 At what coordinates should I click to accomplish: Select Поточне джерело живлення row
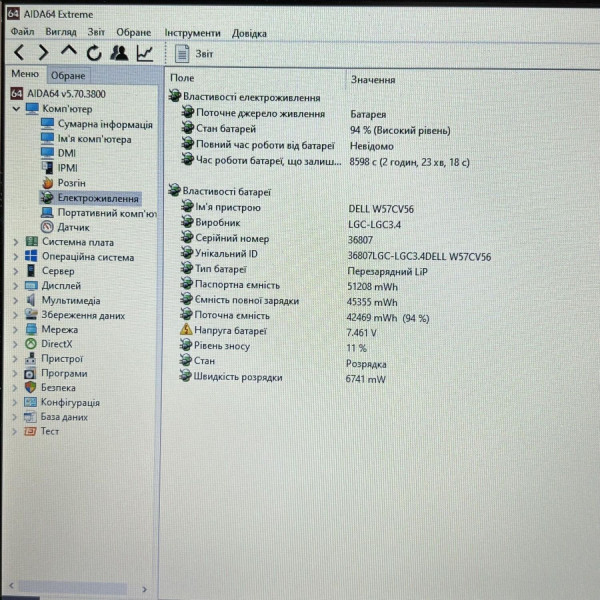pyautogui.click(x=260, y=114)
